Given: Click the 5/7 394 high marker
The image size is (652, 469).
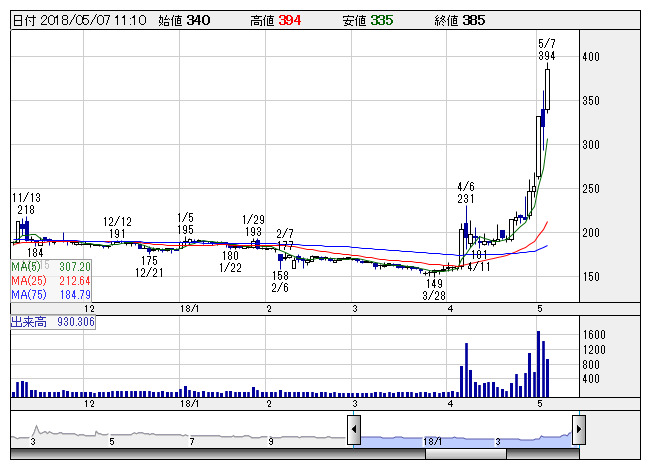Looking at the screenshot, I should click(546, 51).
